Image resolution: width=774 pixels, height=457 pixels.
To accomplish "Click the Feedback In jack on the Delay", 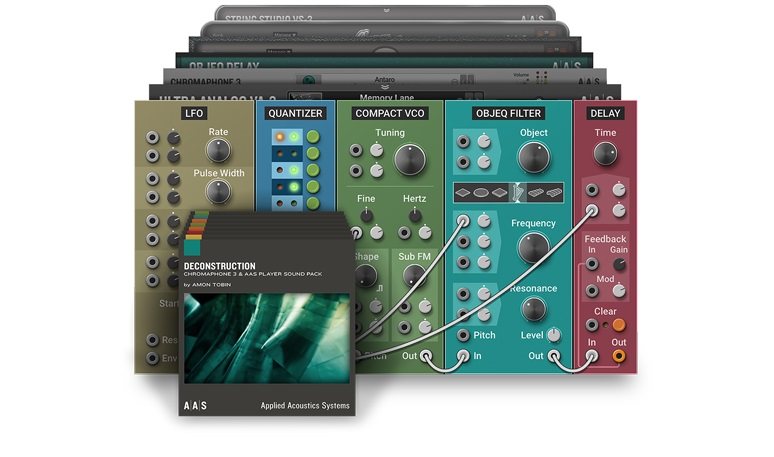I will tap(592, 264).
